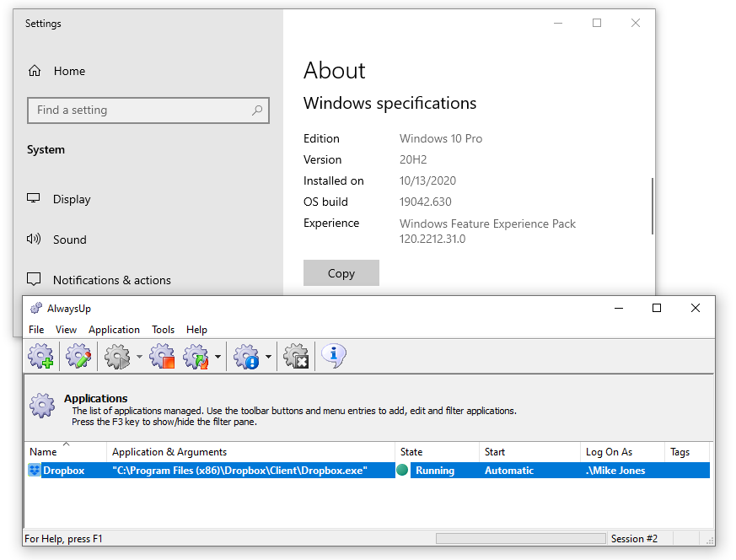
Task: Click the Sound speaker icon
Action: coord(34,239)
